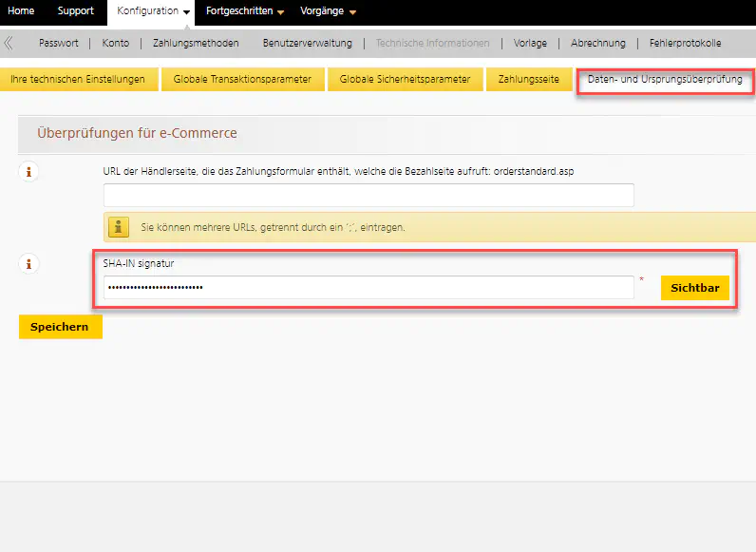Go to Zahlungsmethoden submenu link
Viewport: 756px width, 552px height.
pos(196,43)
